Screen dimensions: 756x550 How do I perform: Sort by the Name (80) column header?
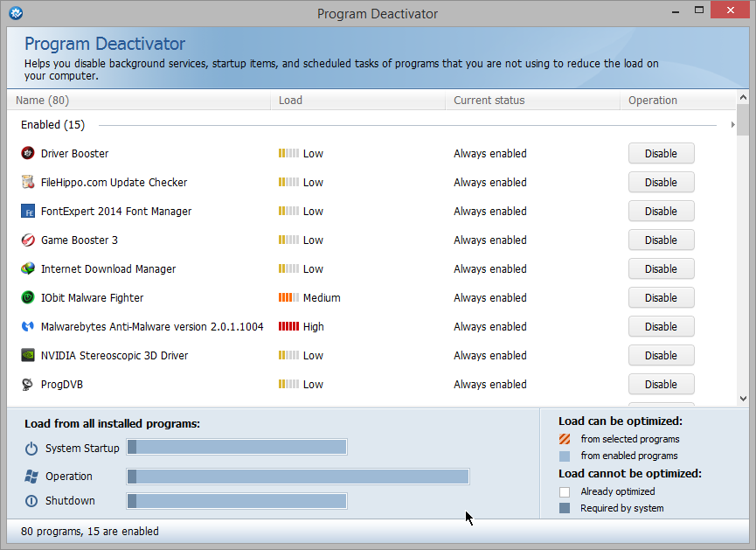tap(139, 101)
